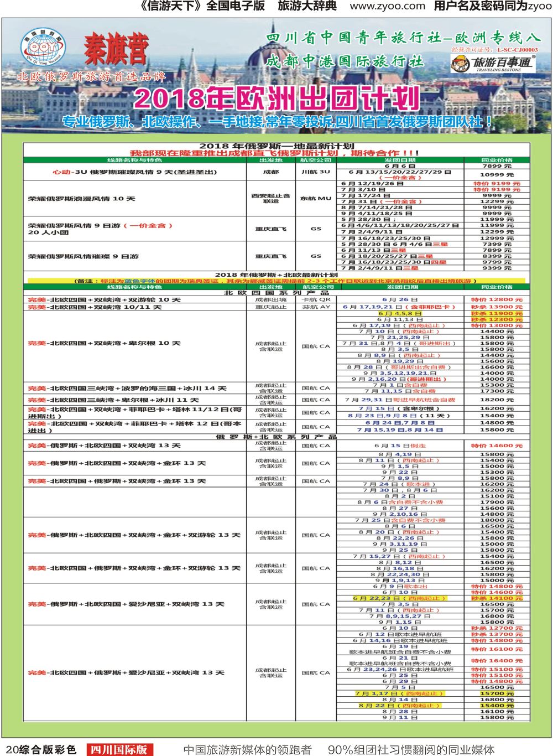Screen dimensions: 553x756
Task: Click the 旅游大辞典 header text
Action: pyautogui.click(x=307, y=6)
